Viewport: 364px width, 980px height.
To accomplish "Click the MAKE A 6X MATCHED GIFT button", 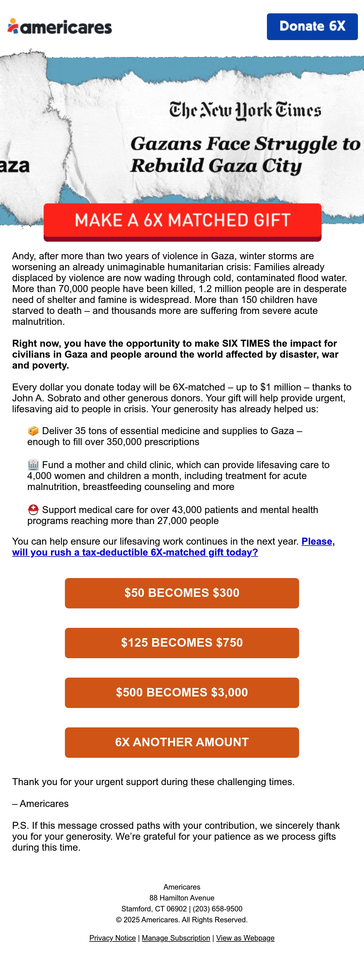I will click(x=182, y=222).
